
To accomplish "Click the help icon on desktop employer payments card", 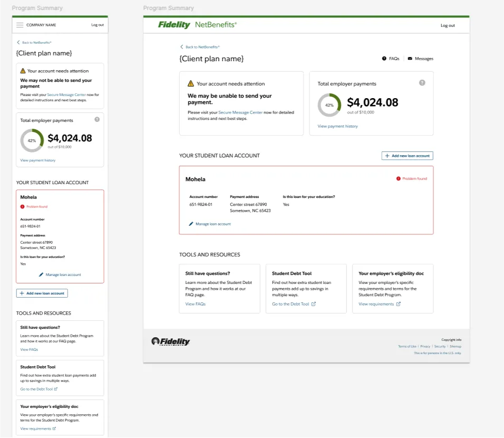I will [422, 83].
